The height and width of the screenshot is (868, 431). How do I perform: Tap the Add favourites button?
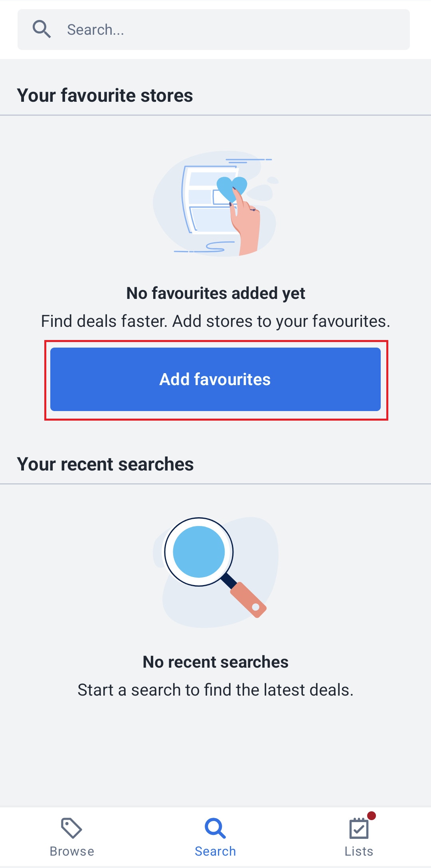215,379
